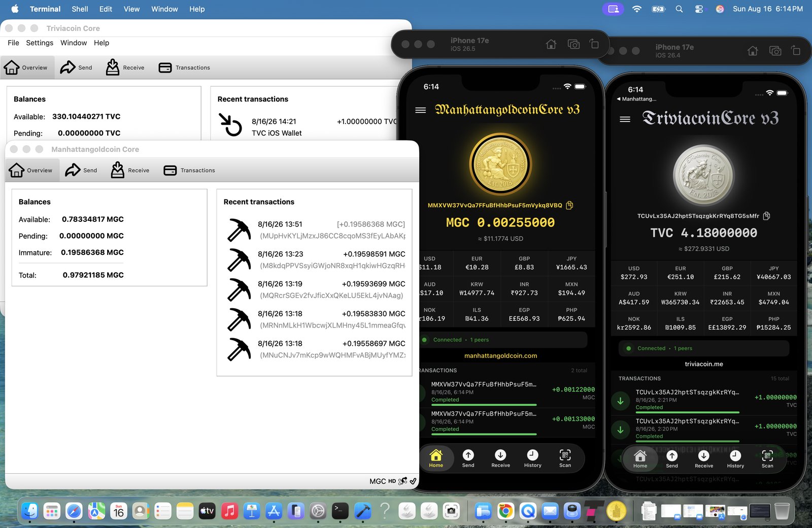Open Spotlight search in menu bar
The image size is (812, 528).
(679, 9)
